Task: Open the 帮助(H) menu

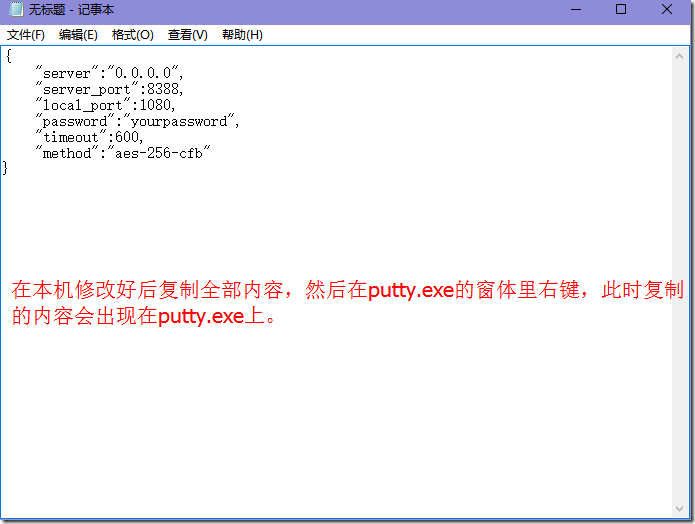Action: (242, 35)
